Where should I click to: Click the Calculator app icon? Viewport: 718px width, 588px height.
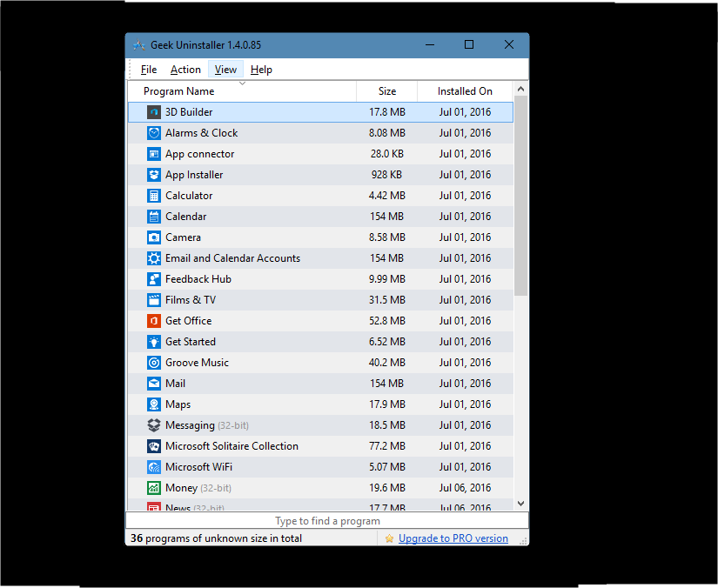click(154, 196)
